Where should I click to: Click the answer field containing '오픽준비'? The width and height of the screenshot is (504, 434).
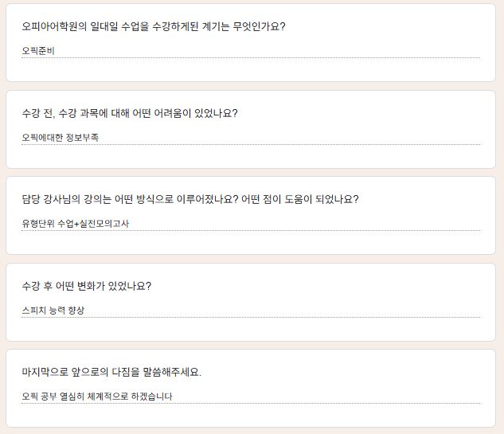39,51
